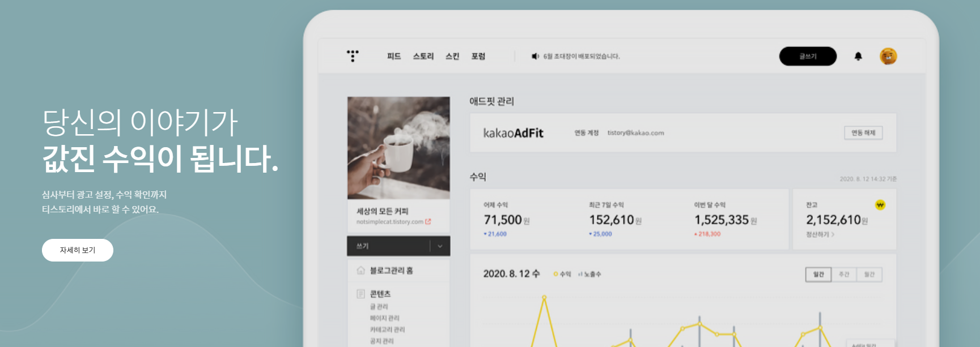
Task: Click the 자세히 보기 button
Action: coord(78,250)
